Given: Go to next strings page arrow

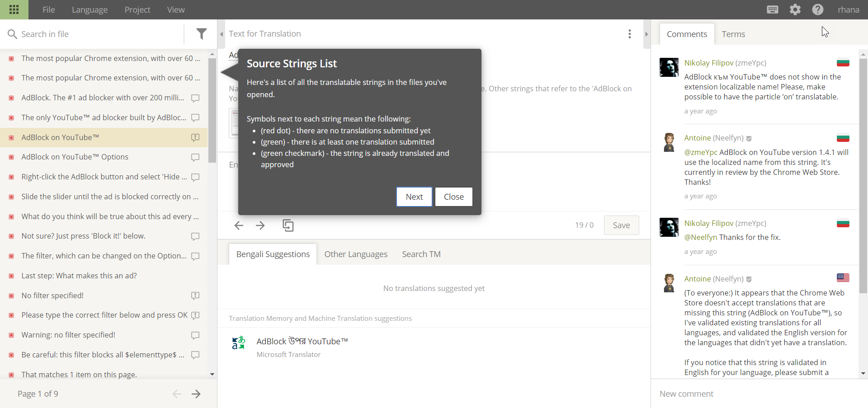Looking at the screenshot, I should pos(196,394).
